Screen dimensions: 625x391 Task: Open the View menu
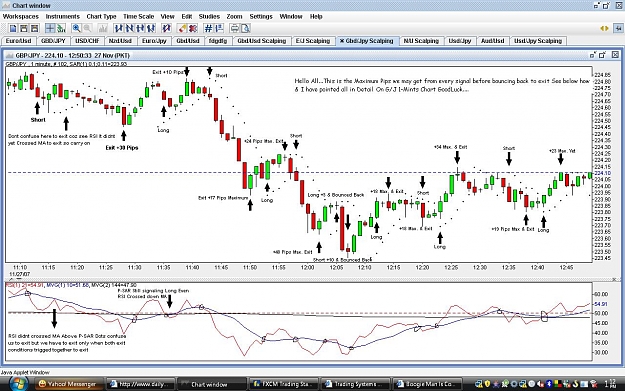(x=167, y=16)
